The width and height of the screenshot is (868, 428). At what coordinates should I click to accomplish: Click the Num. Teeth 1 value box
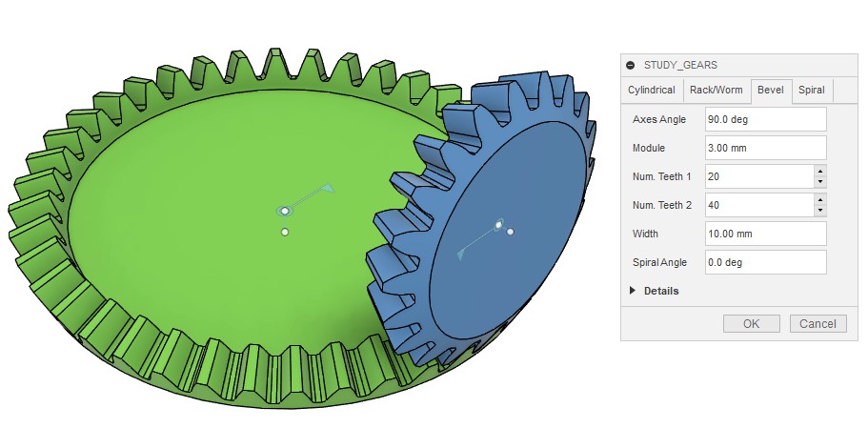point(758,176)
